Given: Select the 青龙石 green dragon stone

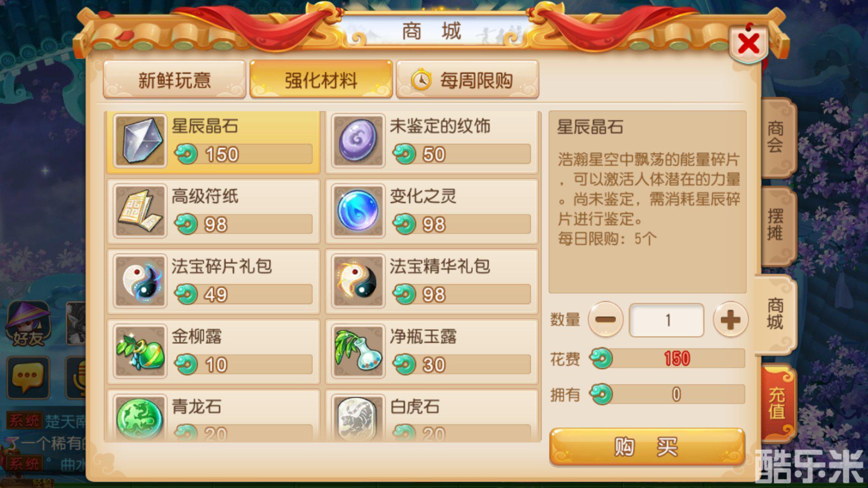Looking at the screenshot, I should pyautogui.click(x=140, y=418).
